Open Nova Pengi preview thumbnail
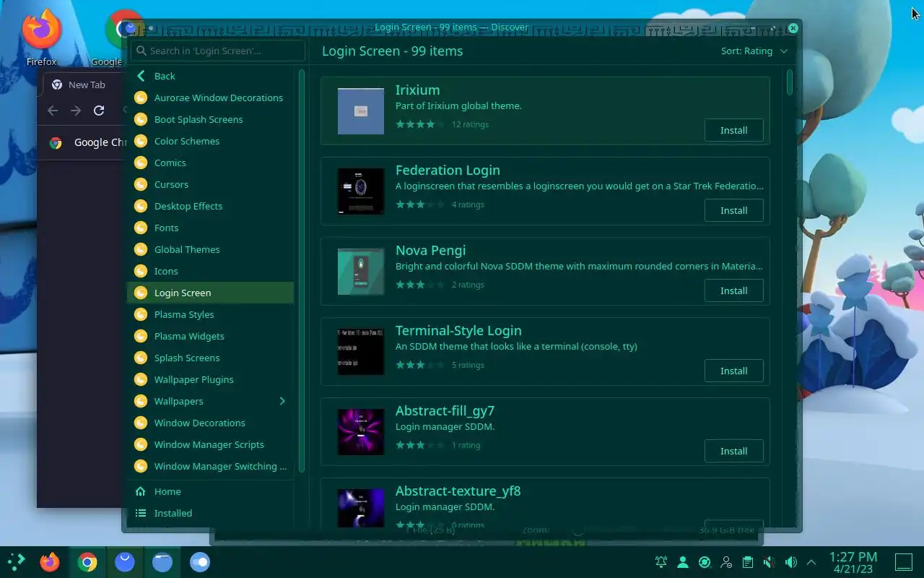This screenshot has width=924, height=578. click(361, 272)
